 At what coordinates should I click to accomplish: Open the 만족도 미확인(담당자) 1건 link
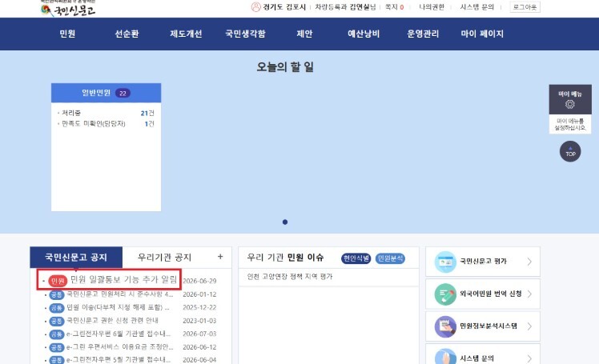pyautogui.click(x=106, y=124)
